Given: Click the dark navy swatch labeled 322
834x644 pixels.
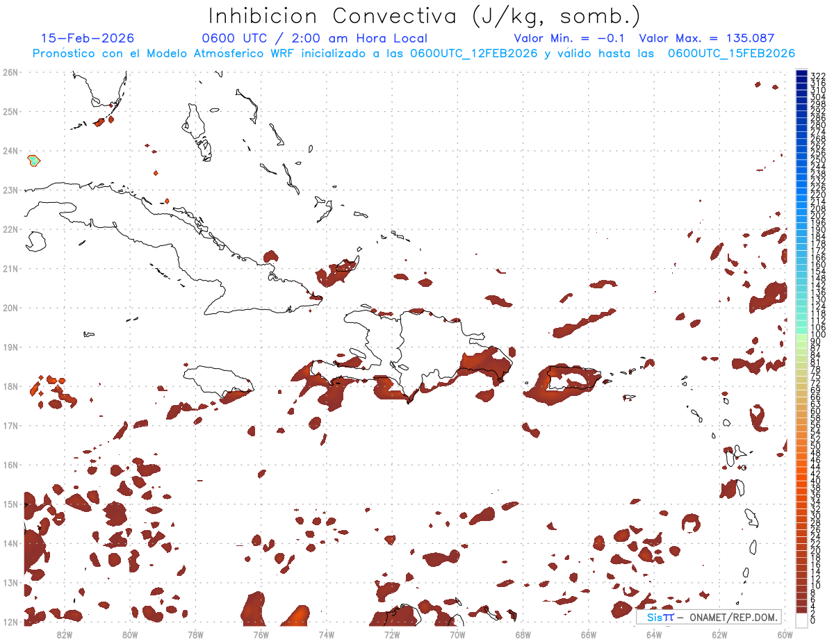Looking at the screenshot, I should tap(801, 74).
